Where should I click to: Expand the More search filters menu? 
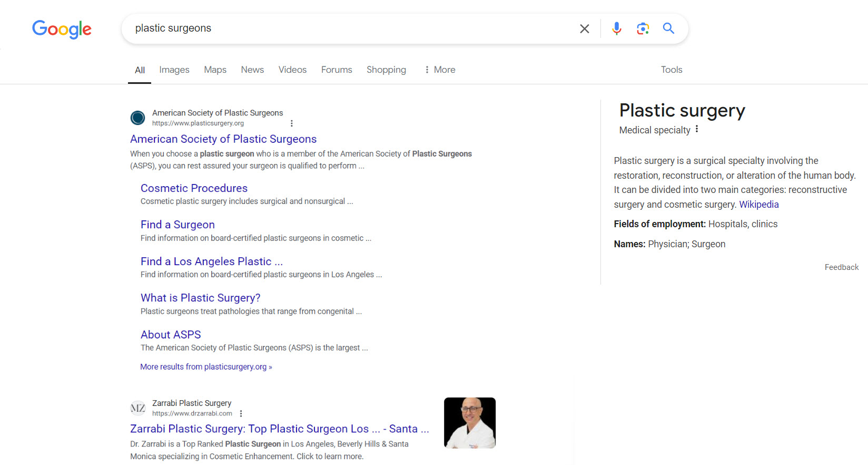coord(440,70)
